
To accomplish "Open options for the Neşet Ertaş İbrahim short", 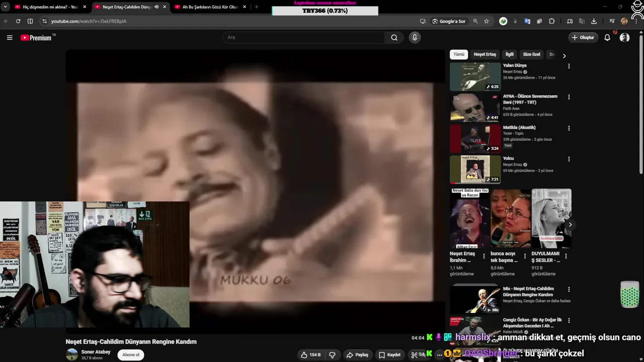I will point(484,256).
